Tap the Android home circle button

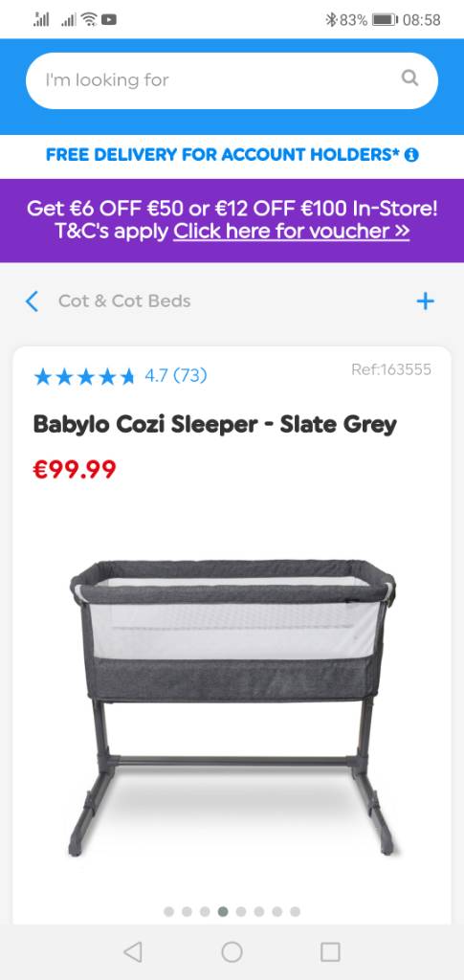232,952
